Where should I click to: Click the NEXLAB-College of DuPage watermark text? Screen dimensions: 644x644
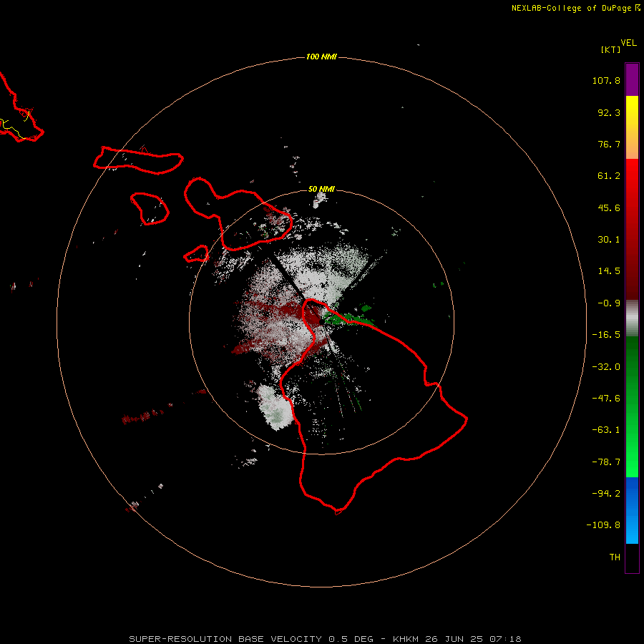pos(575,8)
